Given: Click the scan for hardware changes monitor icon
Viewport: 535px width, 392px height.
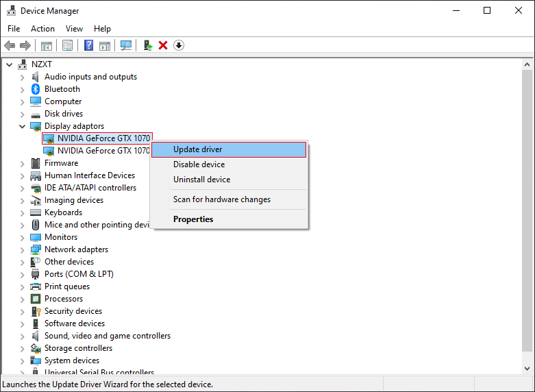Looking at the screenshot, I should tap(126, 45).
